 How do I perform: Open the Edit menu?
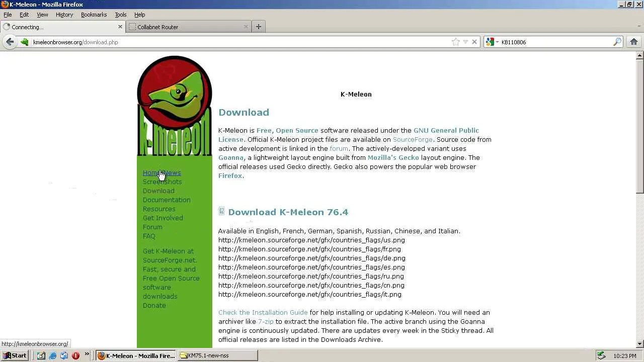24,15
